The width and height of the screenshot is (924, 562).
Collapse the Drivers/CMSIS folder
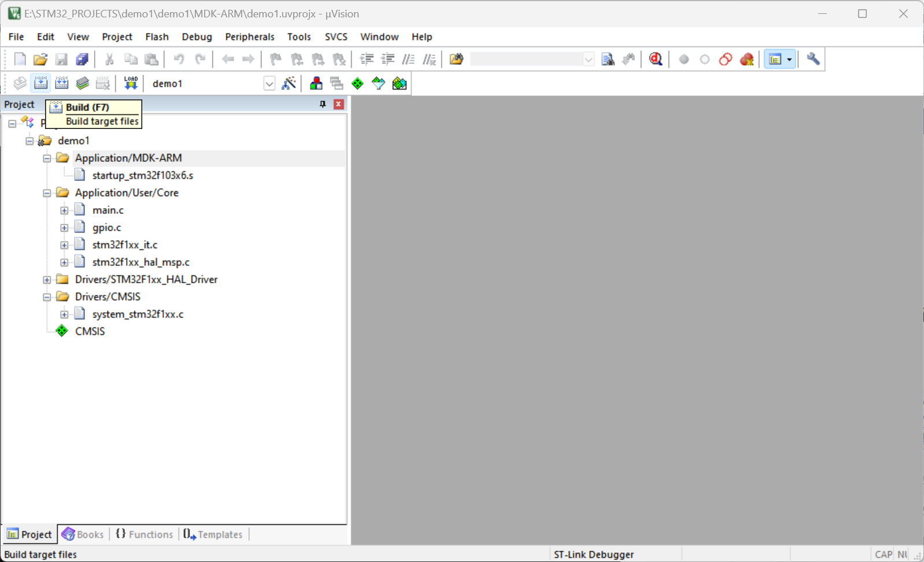click(47, 297)
